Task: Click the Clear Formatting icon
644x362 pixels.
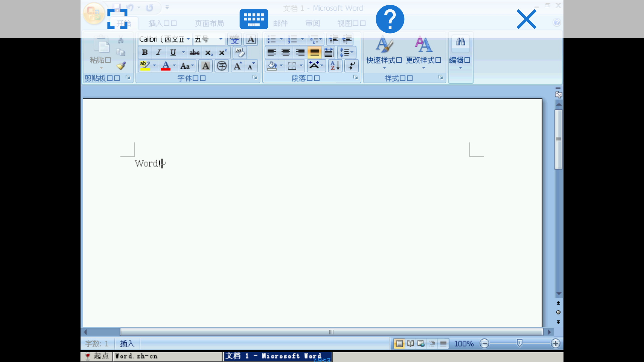Action: 239,52
